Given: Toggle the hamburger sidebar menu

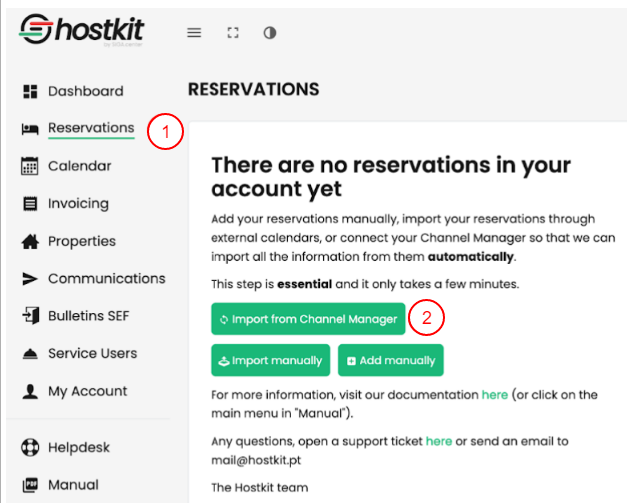Looking at the screenshot, I should 195,33.
